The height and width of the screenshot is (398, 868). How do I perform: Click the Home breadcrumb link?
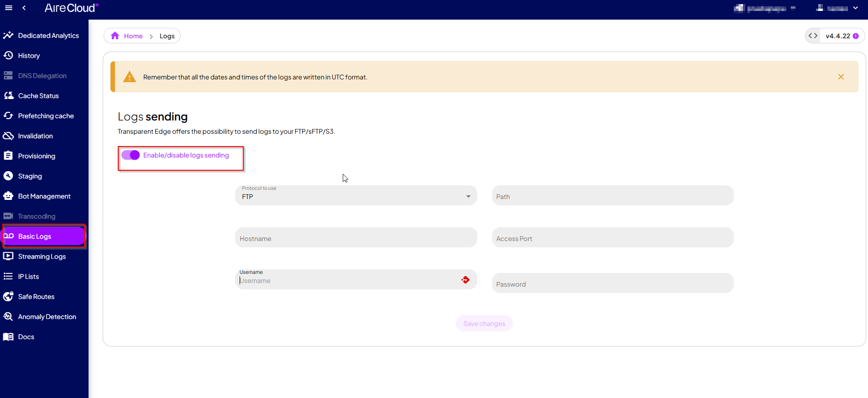click(133, 36)
